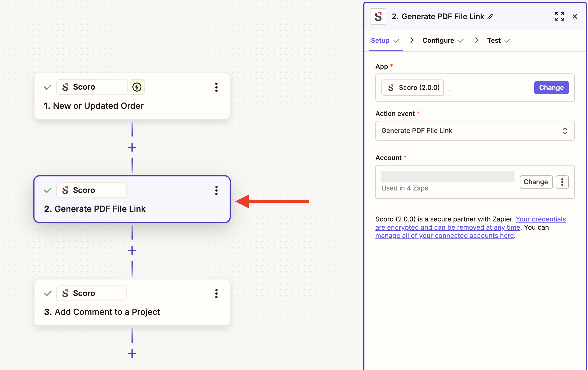Click the Scoro (2.0.0) app chip
The width and height of the screenshot is (588, 370).
pyautogui.click(x=413, y=88)
